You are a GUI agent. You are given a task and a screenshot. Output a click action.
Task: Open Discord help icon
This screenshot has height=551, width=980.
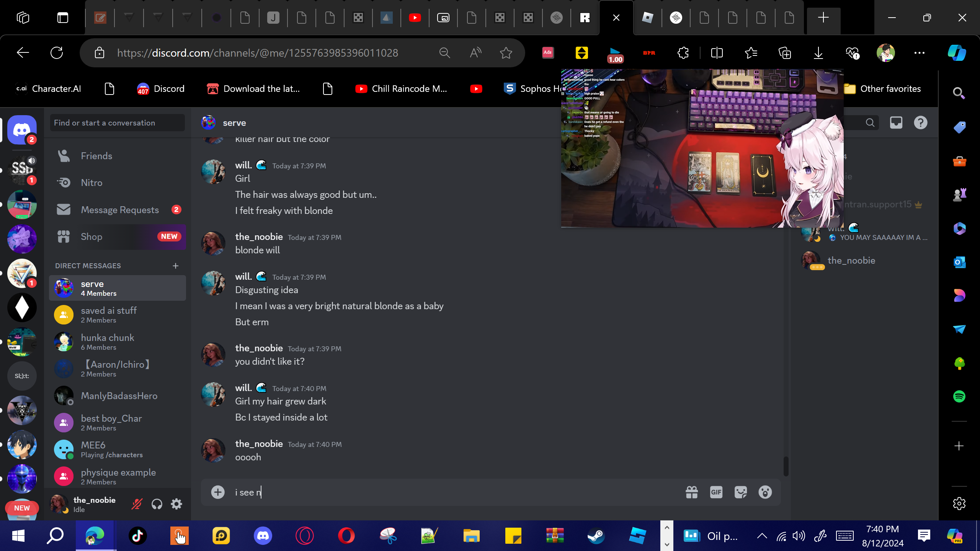tap(920, 122)
